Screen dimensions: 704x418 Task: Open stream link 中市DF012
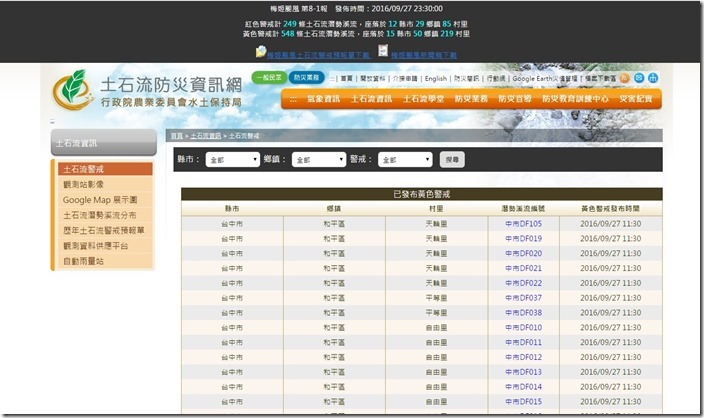(x=524, y=357)
